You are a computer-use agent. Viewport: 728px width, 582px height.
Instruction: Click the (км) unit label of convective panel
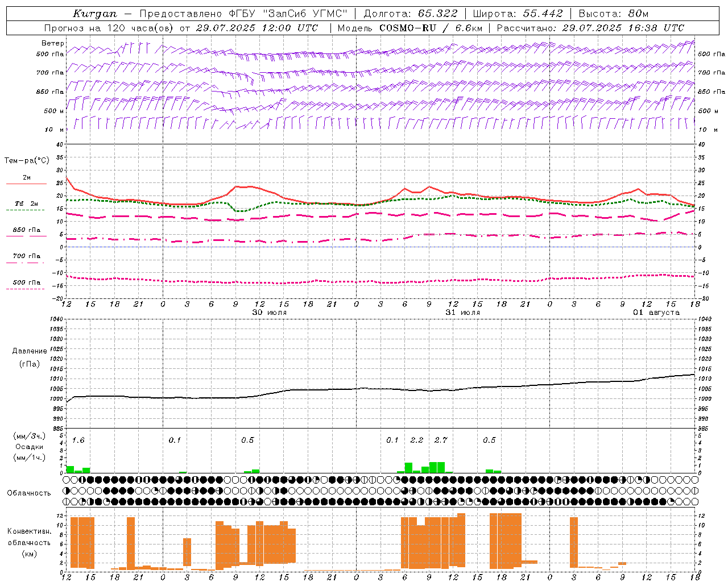point(30,554)
